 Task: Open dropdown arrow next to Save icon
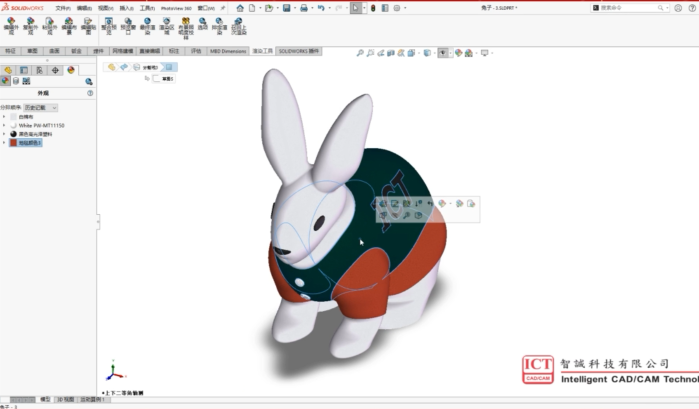click(x=295, y=8)
